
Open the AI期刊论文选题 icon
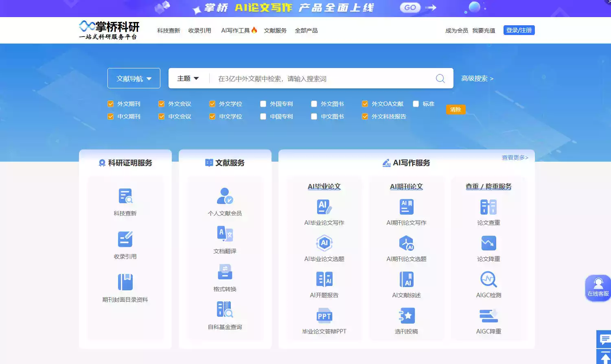point(407,243)
